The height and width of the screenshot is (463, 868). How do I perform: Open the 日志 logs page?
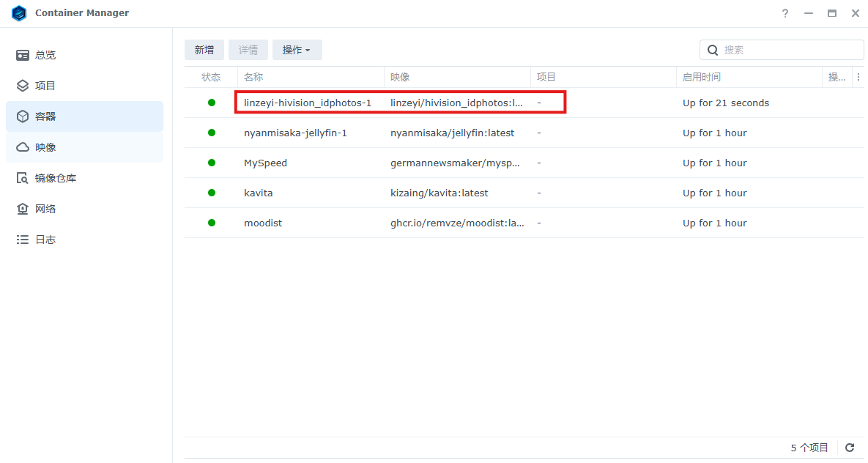click(x=45, y=240)
